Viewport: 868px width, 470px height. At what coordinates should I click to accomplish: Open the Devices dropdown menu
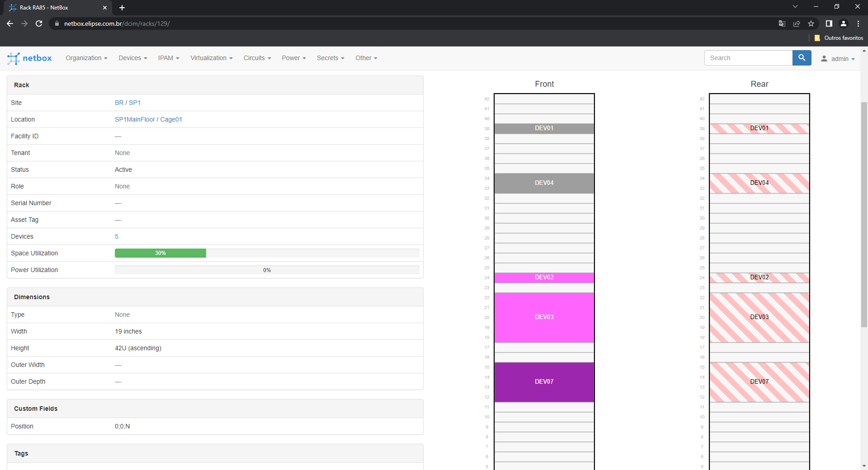tap(133, 58)
